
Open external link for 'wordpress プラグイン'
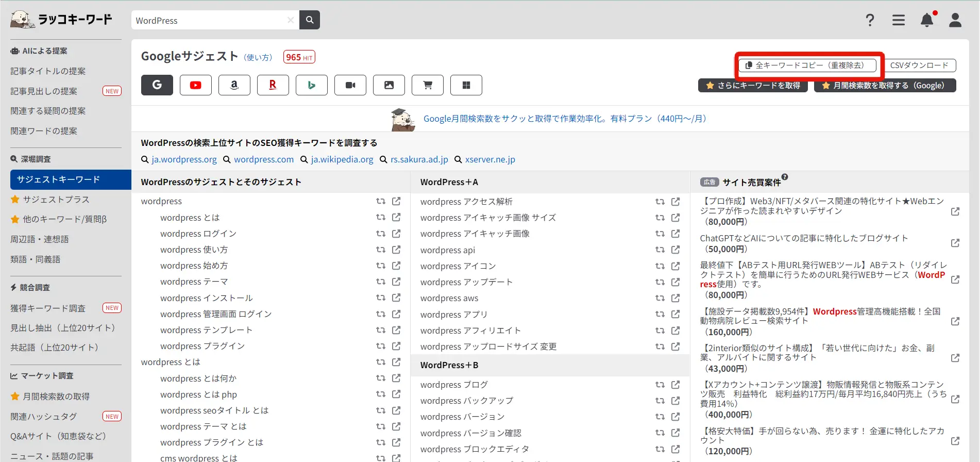pos(396,346)
